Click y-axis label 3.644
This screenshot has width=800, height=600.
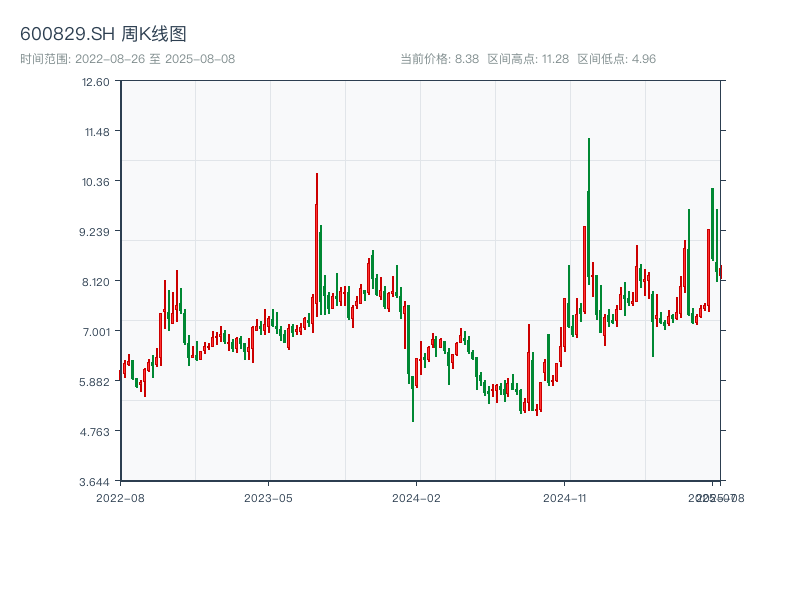pos(94,482)
